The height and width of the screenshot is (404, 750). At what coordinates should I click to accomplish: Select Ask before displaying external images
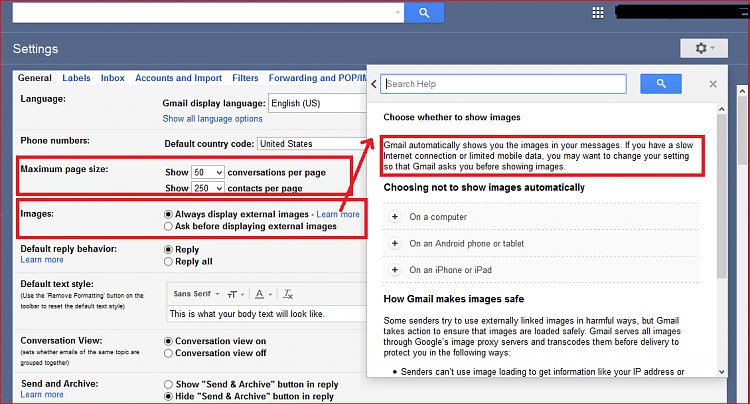(168, 226)
